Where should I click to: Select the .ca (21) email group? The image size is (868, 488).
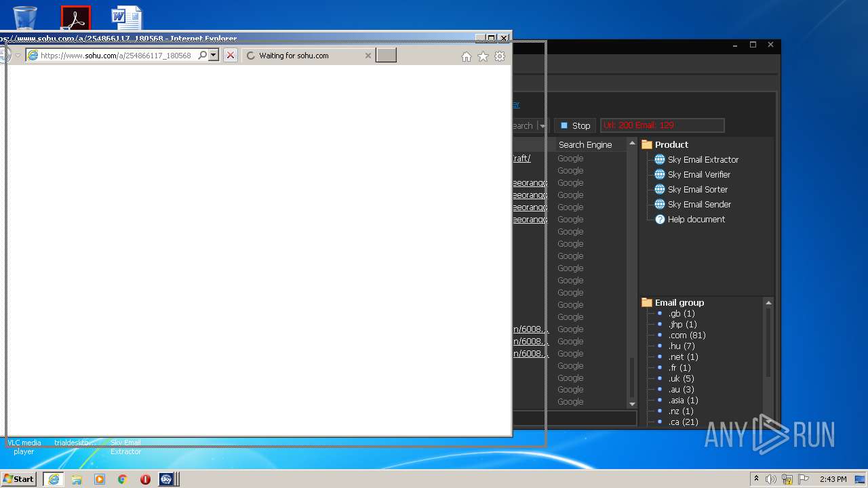683,422
